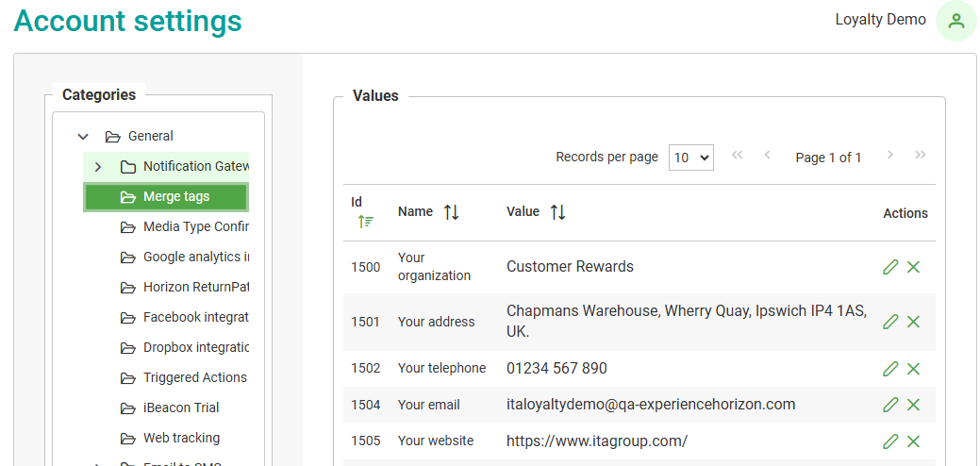The height and width of the screenshot is (466, 980).
Task: Go to next page of values
Action: (x=889, y=156)
